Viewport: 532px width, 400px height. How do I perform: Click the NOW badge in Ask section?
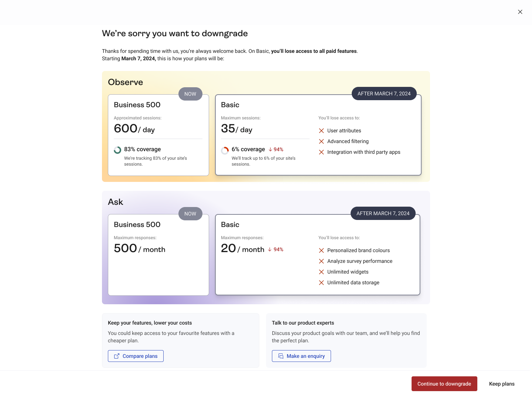(190, 214)
